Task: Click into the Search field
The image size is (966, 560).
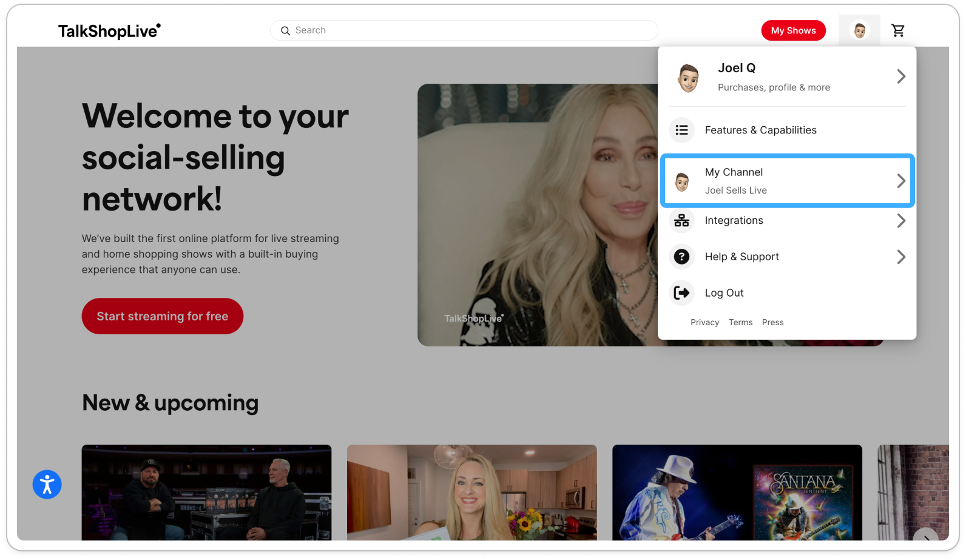Action: tap(464, 30)
